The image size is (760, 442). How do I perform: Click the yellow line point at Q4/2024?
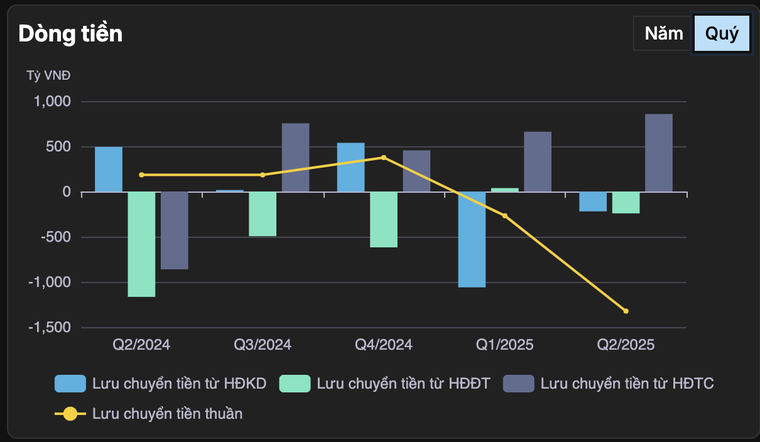pos(383,157)
